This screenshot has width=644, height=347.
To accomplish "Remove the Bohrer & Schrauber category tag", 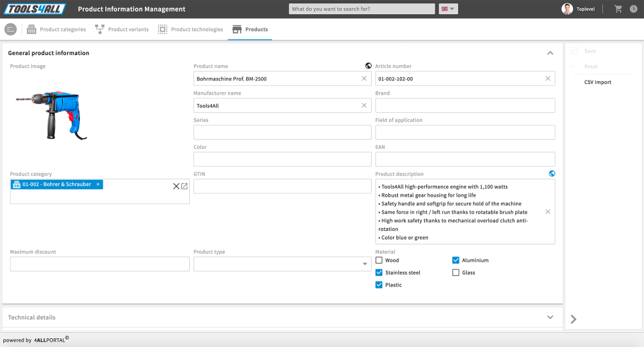I will (98, 185).
